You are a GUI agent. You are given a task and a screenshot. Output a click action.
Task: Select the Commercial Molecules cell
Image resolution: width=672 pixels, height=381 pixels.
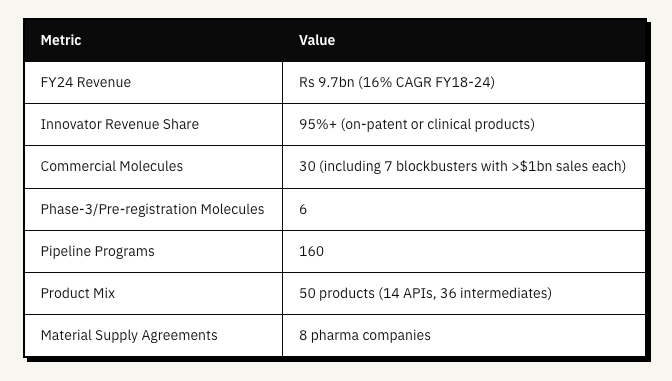tap(153, 167)
